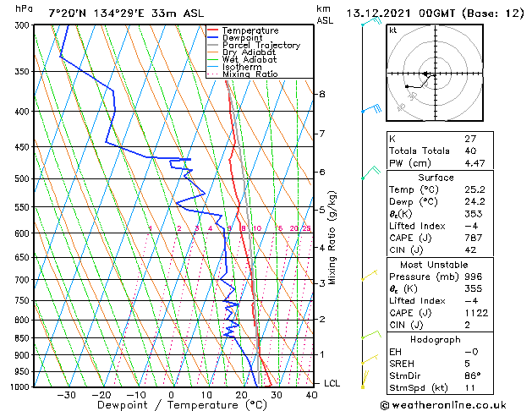Click the Most Unstable section heading
Screen dimensions: 532x411
pyautogui.click(x=434, y=265)
